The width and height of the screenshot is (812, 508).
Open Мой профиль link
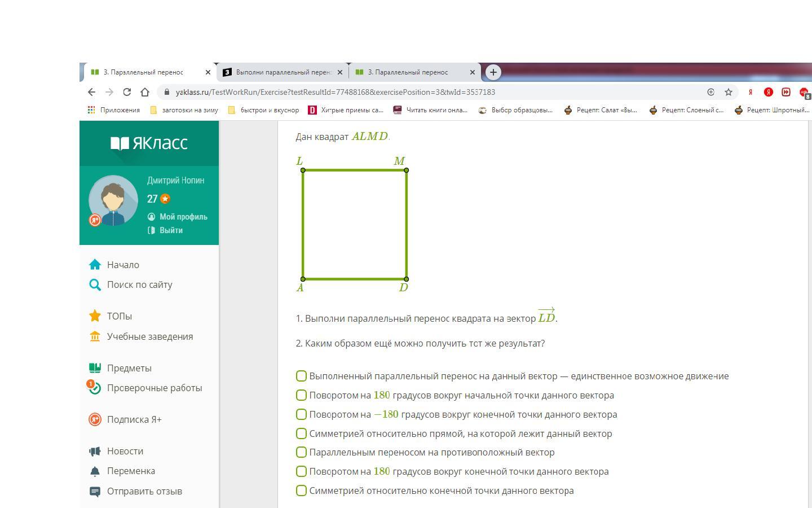[183, 217]
